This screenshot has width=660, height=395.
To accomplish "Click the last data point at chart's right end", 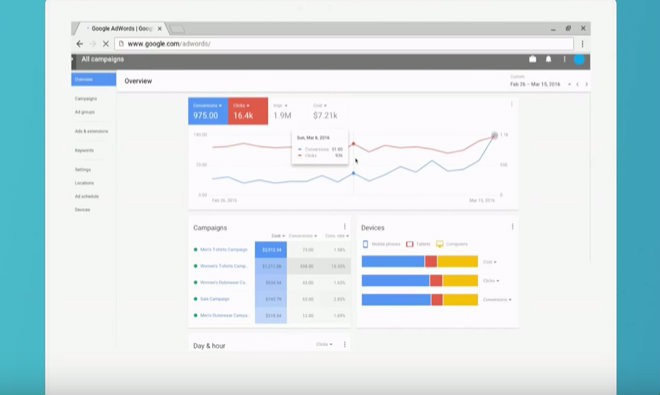I will [495, 135].
